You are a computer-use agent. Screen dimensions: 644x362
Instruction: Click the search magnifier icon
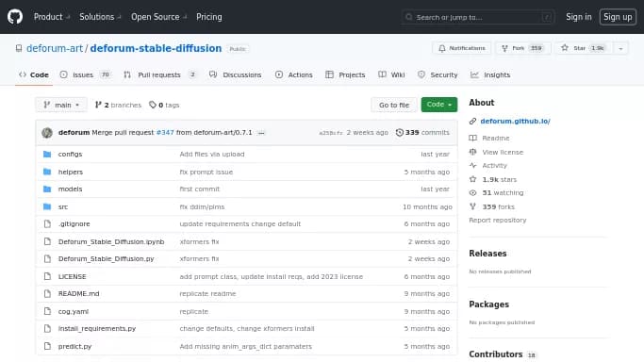pyautogui.click(x=408, y=17)
